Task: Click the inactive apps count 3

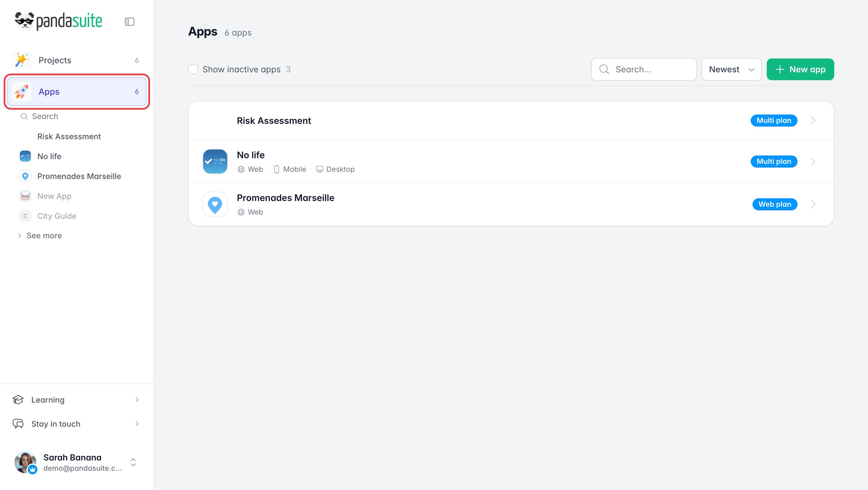Action: 288,69
